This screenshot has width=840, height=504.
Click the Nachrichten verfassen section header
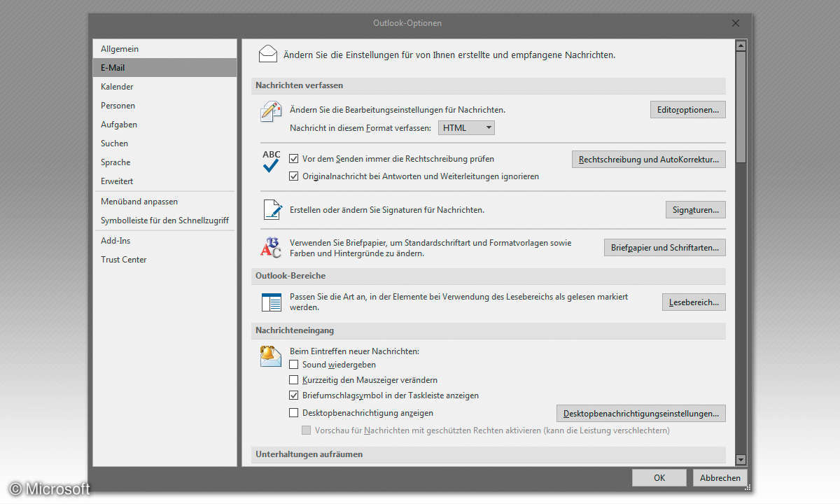coord(489,85)
